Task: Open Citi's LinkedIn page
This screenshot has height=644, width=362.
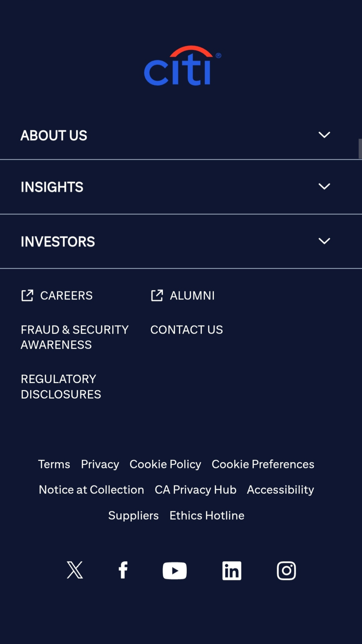Action: pos(232,570)
